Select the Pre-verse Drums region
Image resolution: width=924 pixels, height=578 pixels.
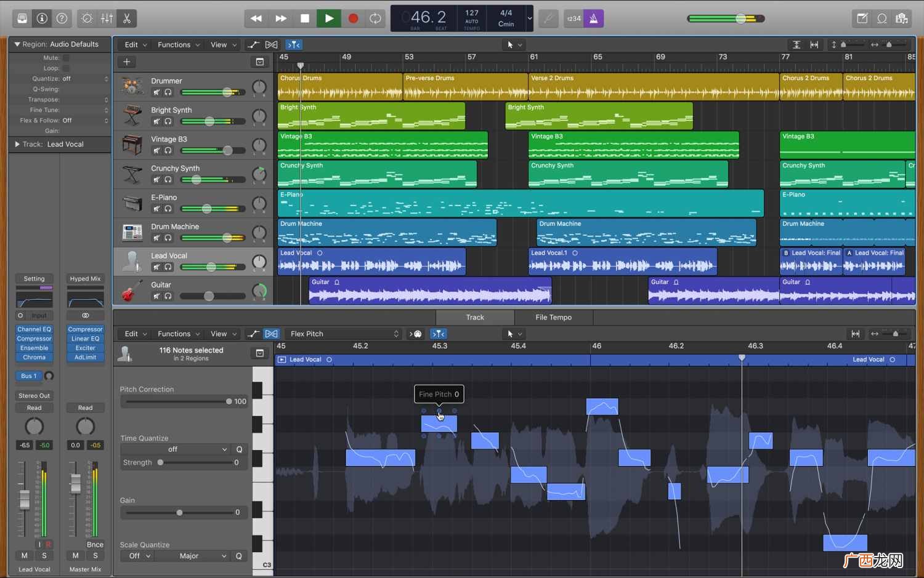click(465, 86)
